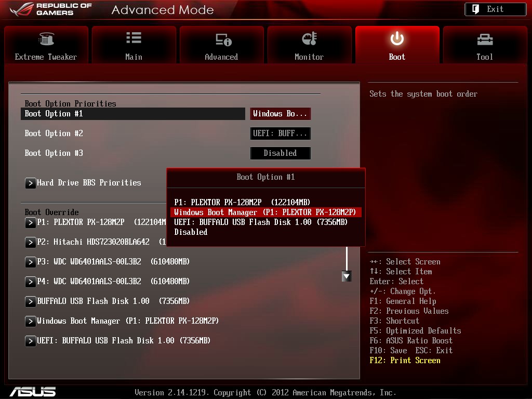This screenshot has width=532, height=399.
Task: Open Boot Option #1 value dropdown
Action: click(x=280, y=114)
